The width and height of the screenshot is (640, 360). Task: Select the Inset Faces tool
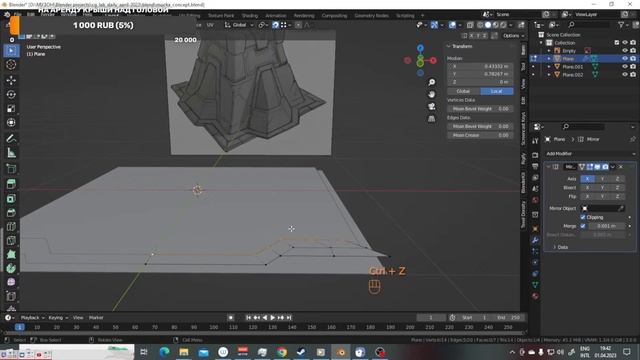[x=11, y=198]
